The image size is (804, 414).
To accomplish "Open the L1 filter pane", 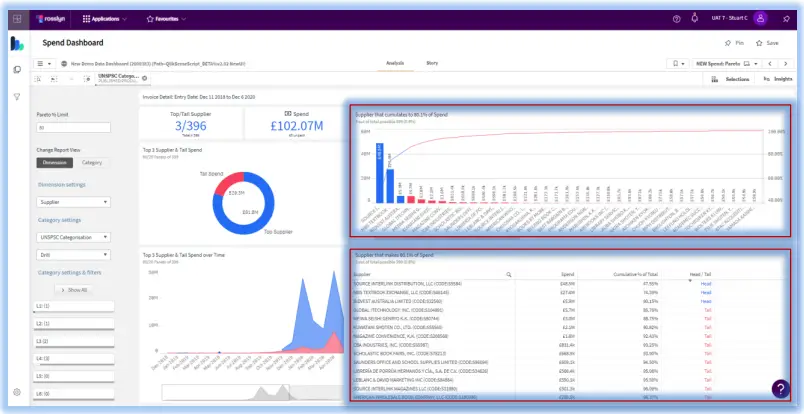I will 74,307.
